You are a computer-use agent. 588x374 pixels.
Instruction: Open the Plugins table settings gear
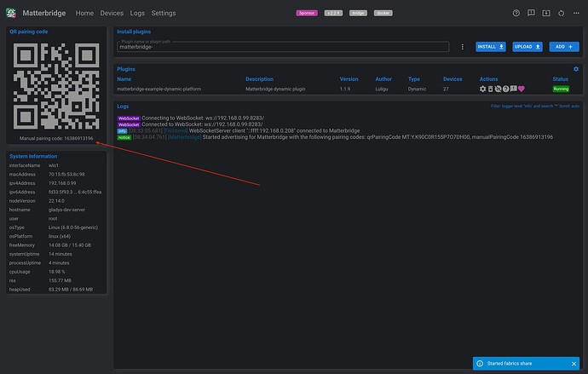pos(576,69)
